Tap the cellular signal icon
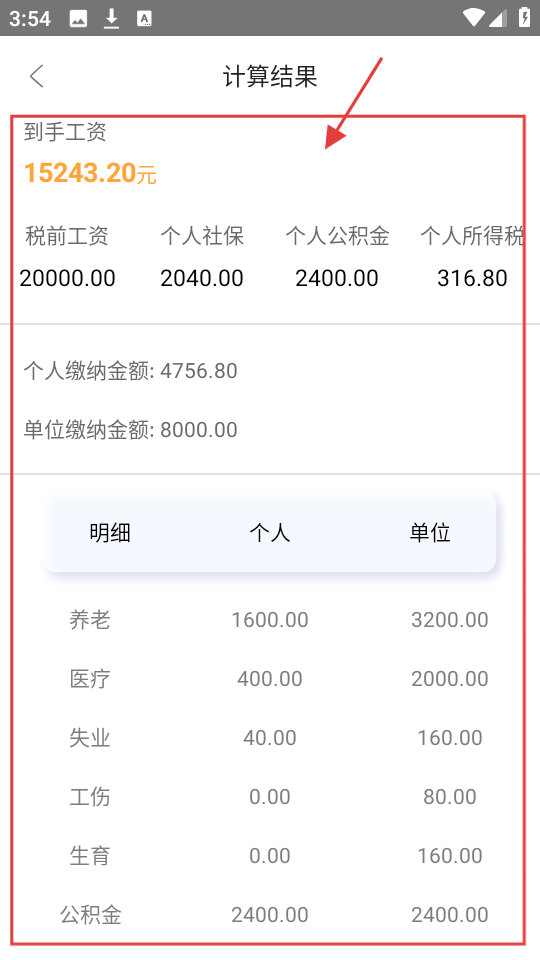The height and width of the screenshot is (960, 540). (x=497, y=18)
